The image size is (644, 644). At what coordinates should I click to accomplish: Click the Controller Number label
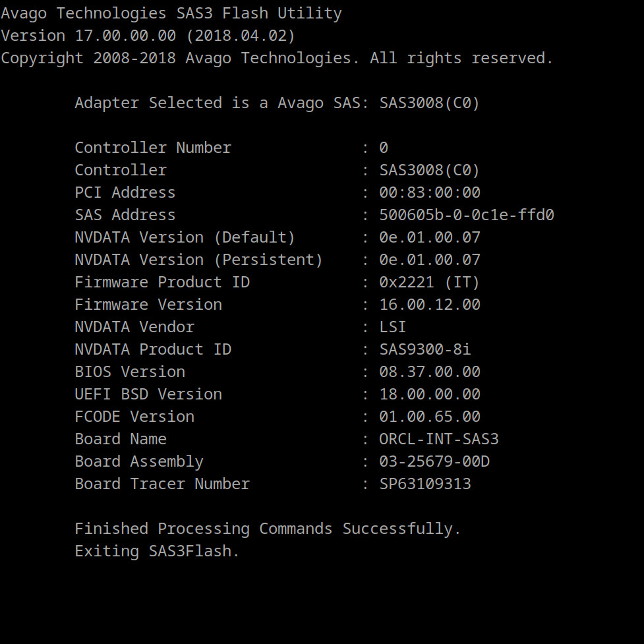click(153, 148)
